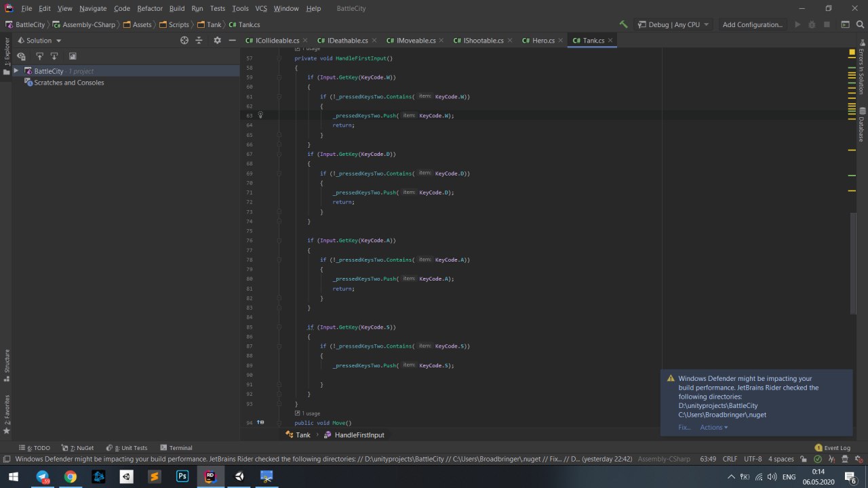Viewport: 868px width, 488px height.
Task: Open the Windows notification center icon
Action: pos(852,477)
